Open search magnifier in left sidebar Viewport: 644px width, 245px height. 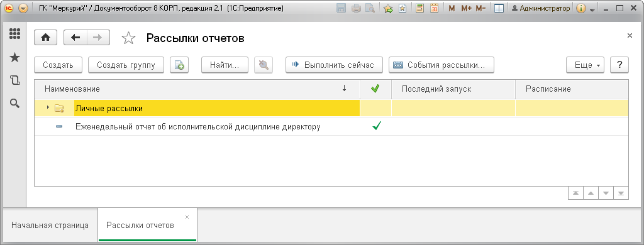pos(15,104)
